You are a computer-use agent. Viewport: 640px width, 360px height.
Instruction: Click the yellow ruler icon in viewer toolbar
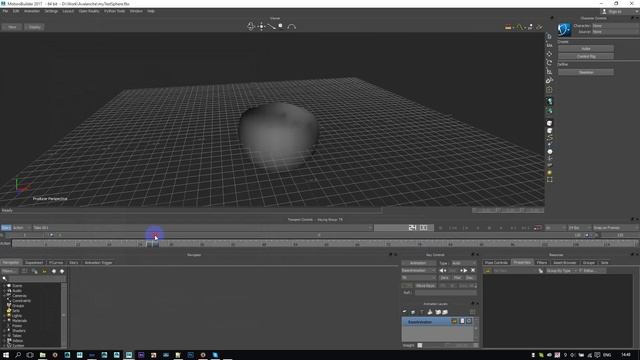click(508, 27)
